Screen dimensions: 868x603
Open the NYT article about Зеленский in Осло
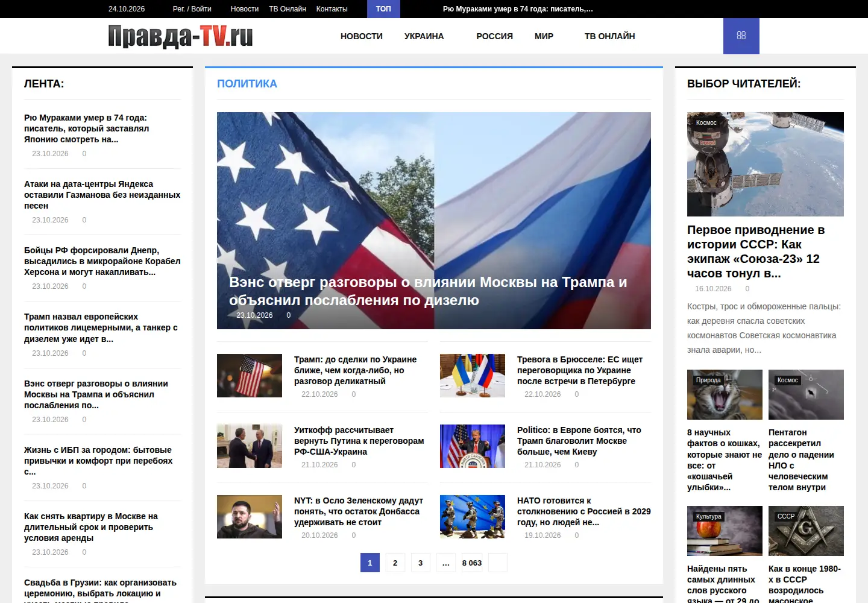[359, 511]
